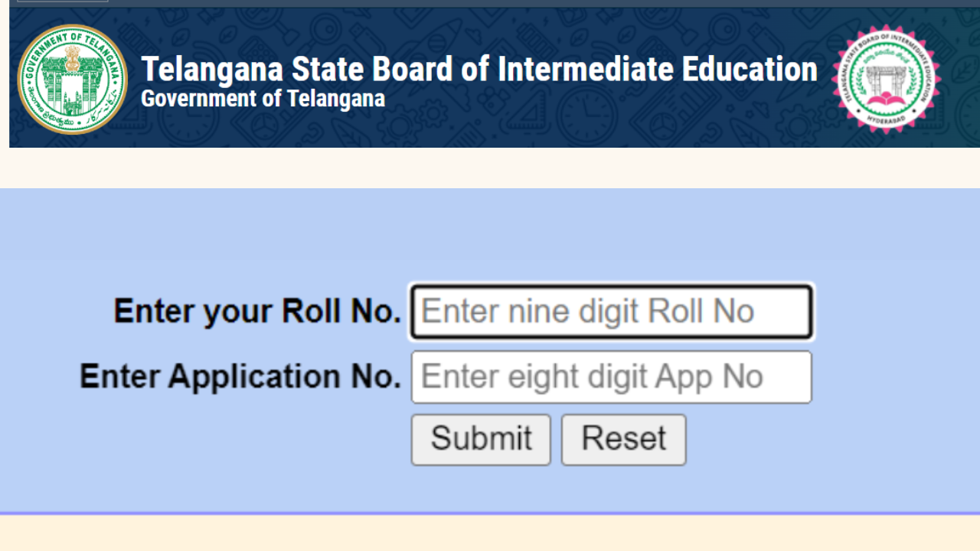This screenshot has height=551, width=980.
Task: Click the 'Enter Application No.' label
Action: click(x=240, y=377)
